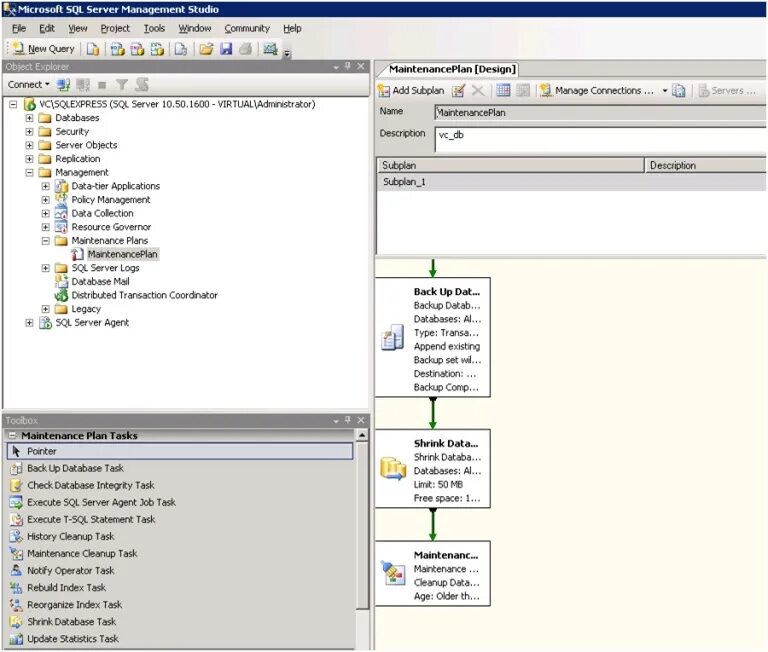Expand the Databases folder

pos(29,118)
